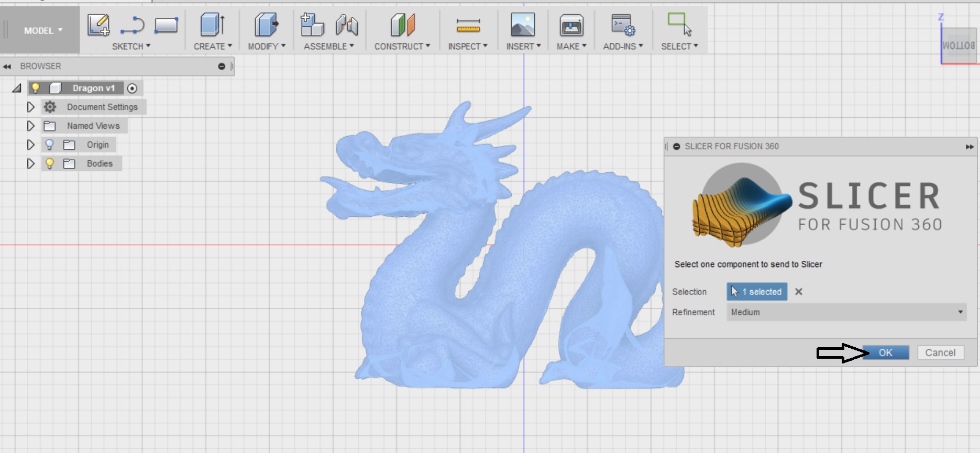Collapse the browser panel with double-arrow icon
Image resolution: width=980 pixels, height=453 pixels.
pyautogui.click(x=7, y=67)
